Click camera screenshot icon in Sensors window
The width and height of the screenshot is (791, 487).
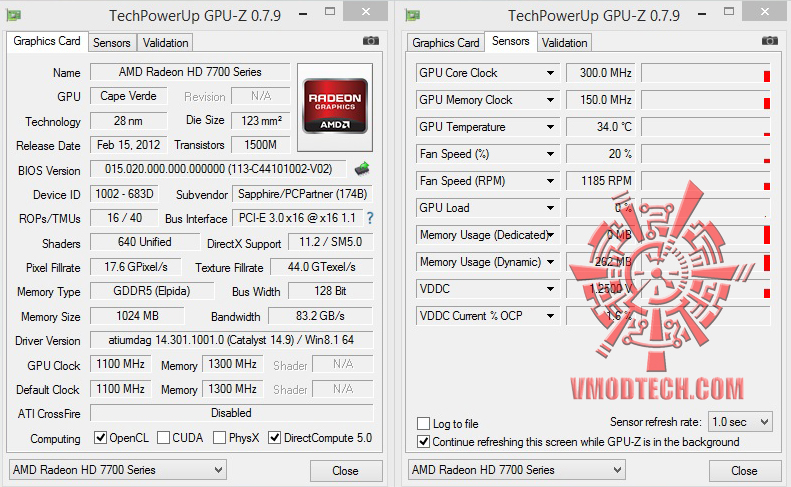(x=770, y=41)
